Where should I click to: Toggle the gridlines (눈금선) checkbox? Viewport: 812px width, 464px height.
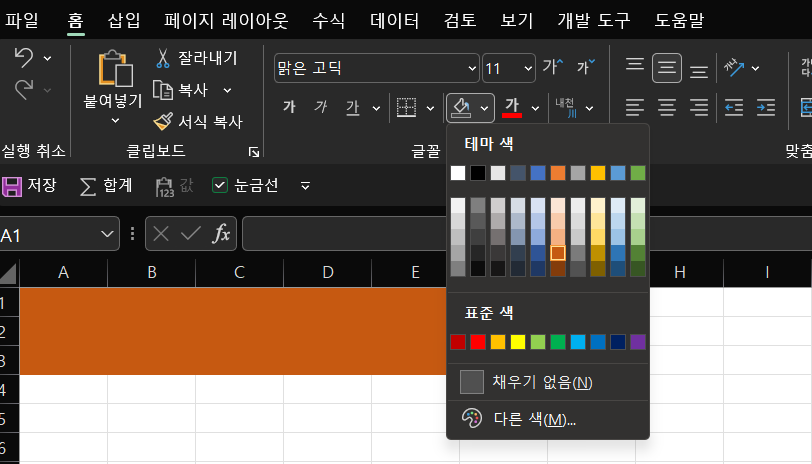pos(220,185)
